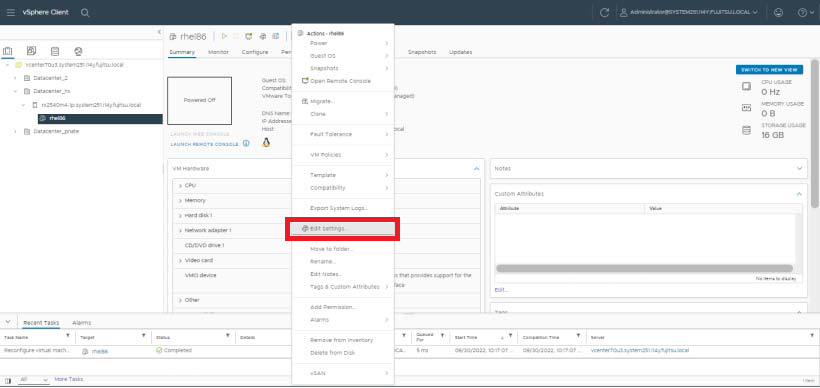This screenshot has height=388, width=820.
Task: Collapse the vcenter70u3 tree node
Action: 7,65
